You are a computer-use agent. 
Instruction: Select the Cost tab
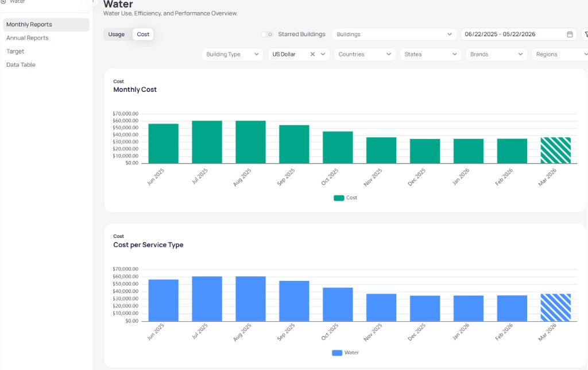(x=143, y=34)
